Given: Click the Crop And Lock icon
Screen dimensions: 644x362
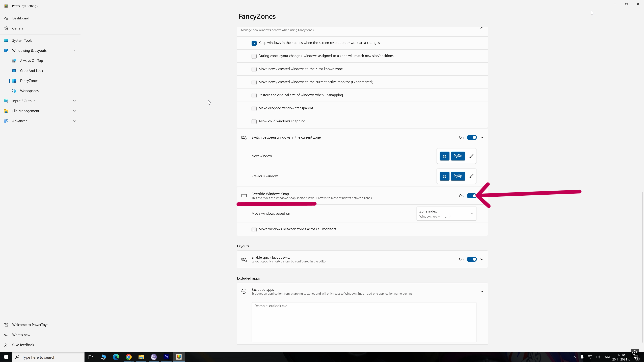Looking at the screenshot, I should (14, 71).
